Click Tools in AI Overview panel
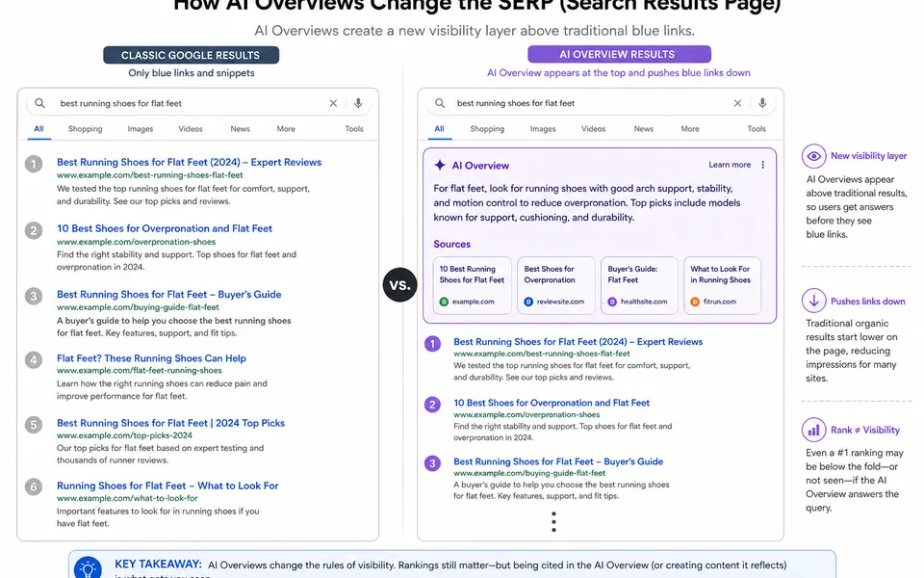 click(x=757, y=128)
